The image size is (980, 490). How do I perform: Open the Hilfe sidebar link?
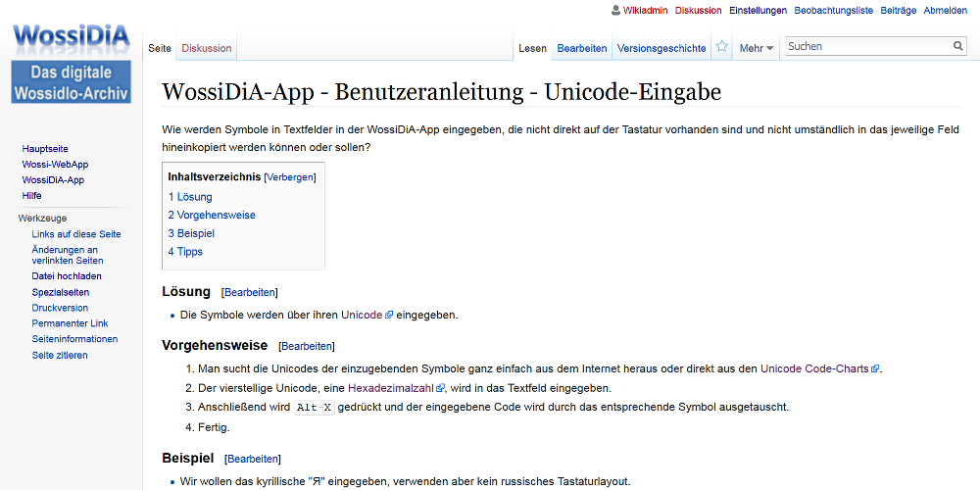(32, 196)
